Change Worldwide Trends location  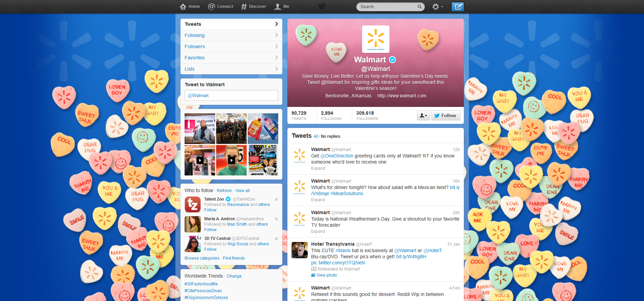point(234,276)
